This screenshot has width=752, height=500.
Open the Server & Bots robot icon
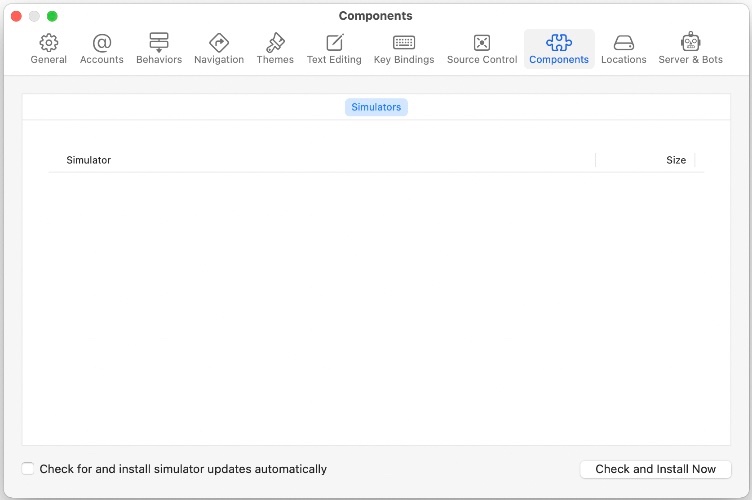pyautogui.click(x=691, y=42)
